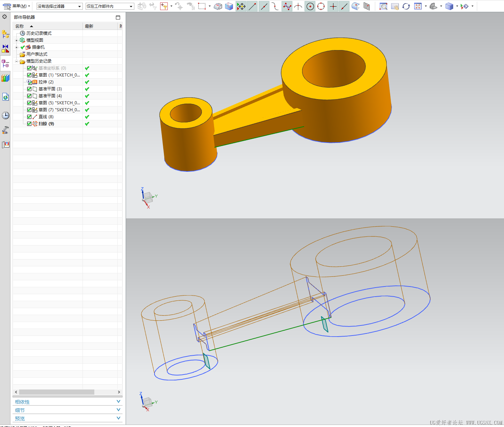504x427 pixels.
Task: Toggle the point on curve snap icon
Action: (344, 6)
